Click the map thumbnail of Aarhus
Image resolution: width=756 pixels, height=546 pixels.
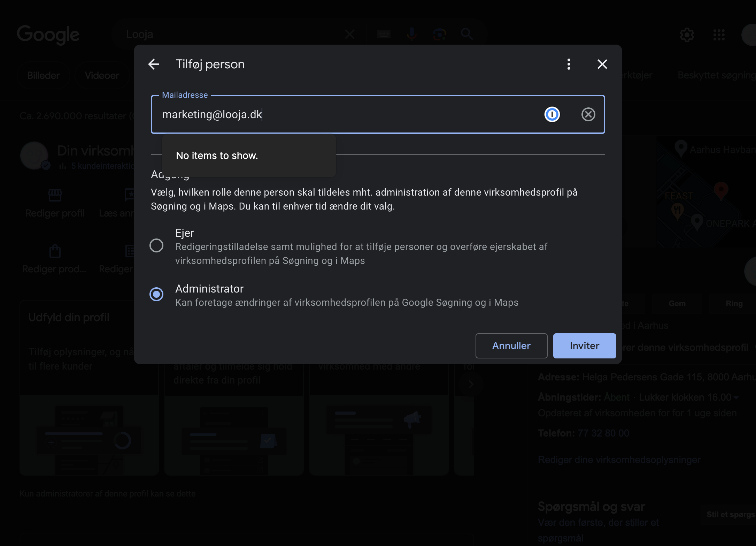coord(707,192)
